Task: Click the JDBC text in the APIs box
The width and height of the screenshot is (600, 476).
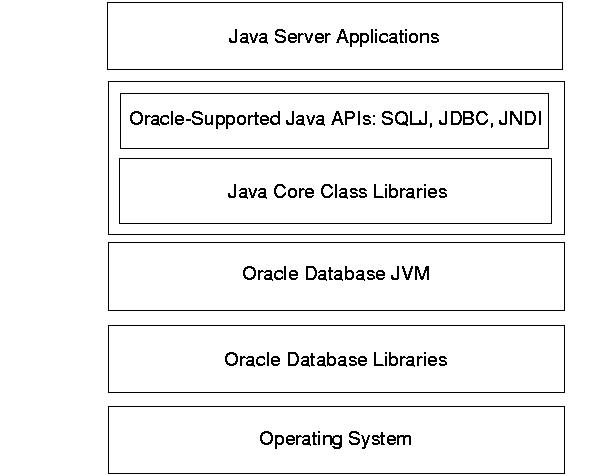Action: [464, 119]
